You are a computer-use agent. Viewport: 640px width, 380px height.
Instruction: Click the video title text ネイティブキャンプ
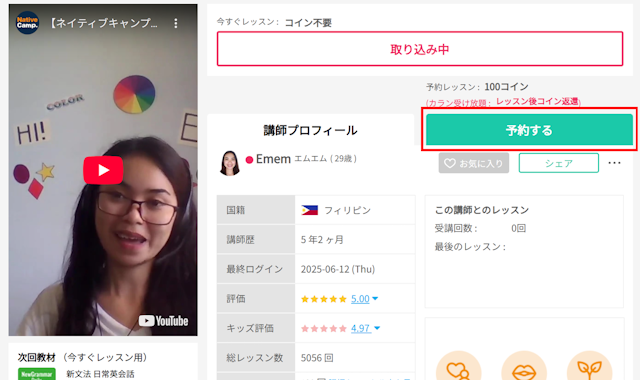(x=104, y=23)
